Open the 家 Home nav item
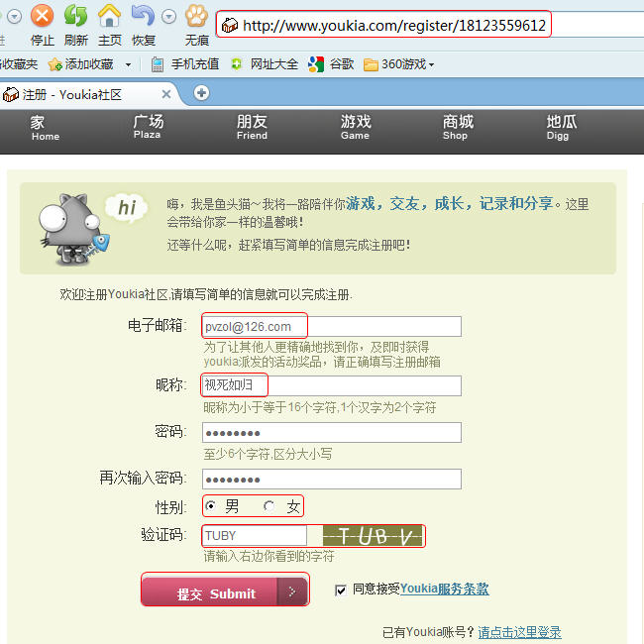This screenshot has width=644, height=644. click(x=46, y=128)
